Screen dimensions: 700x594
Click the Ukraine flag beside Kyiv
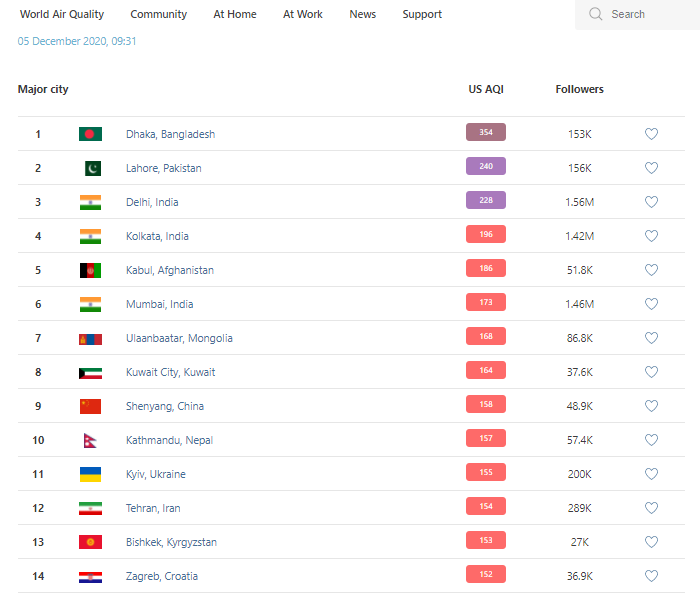[x=90, y=474]
